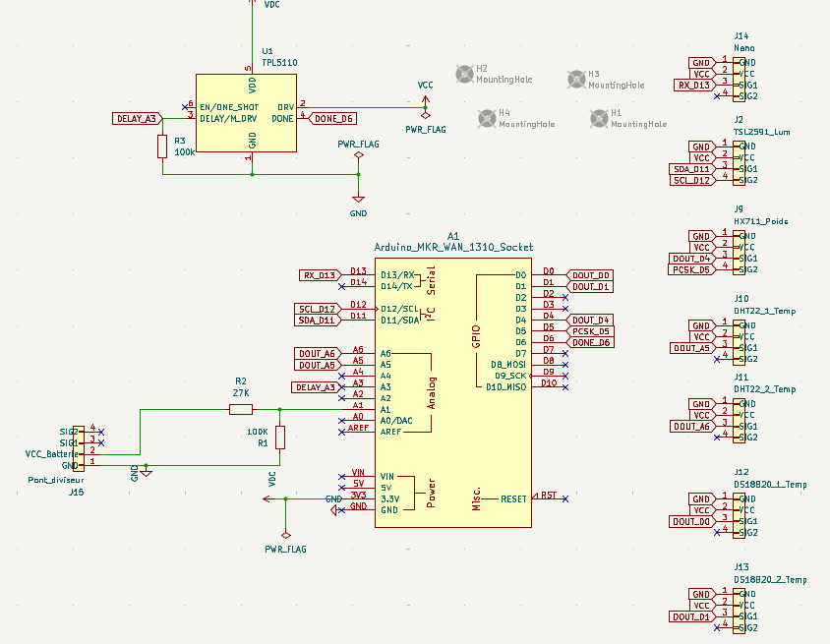
Task: Select resistor R3 100k symbol
Action: [162, 146]
